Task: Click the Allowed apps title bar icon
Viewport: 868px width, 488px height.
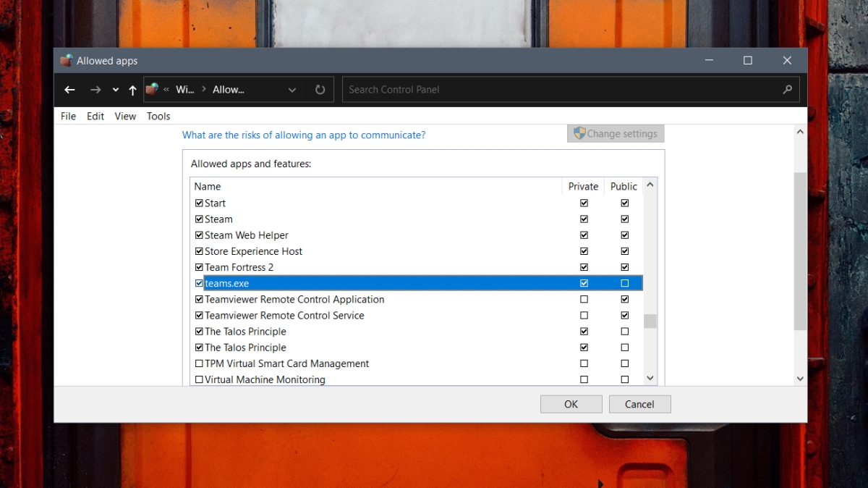Action: tap(67, 61)
